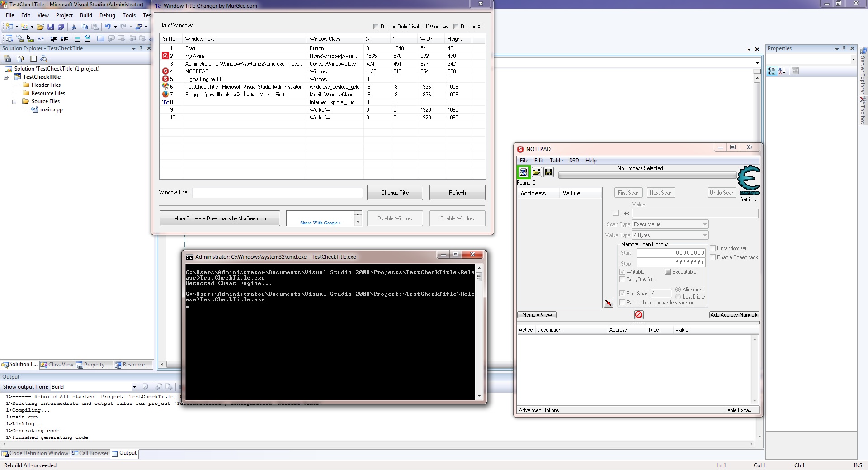Click Save All in Visual Studio toolbar
Screen dimensions: 868x470
(61, 27)
